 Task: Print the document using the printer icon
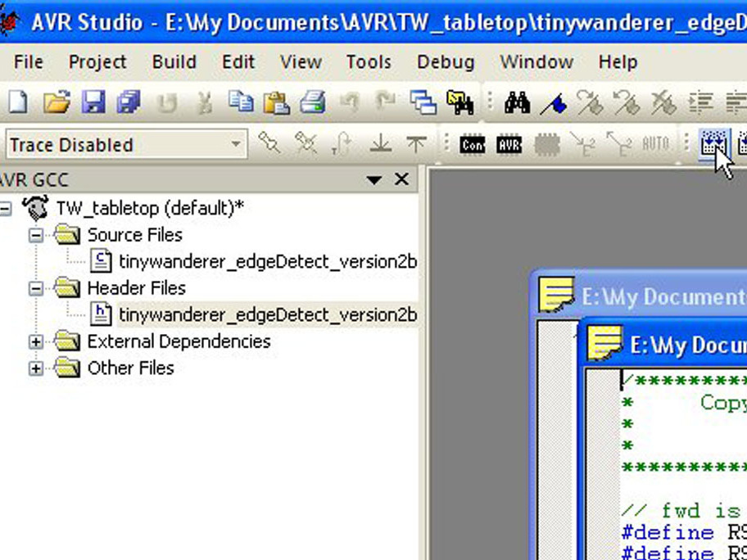point(313,102)
